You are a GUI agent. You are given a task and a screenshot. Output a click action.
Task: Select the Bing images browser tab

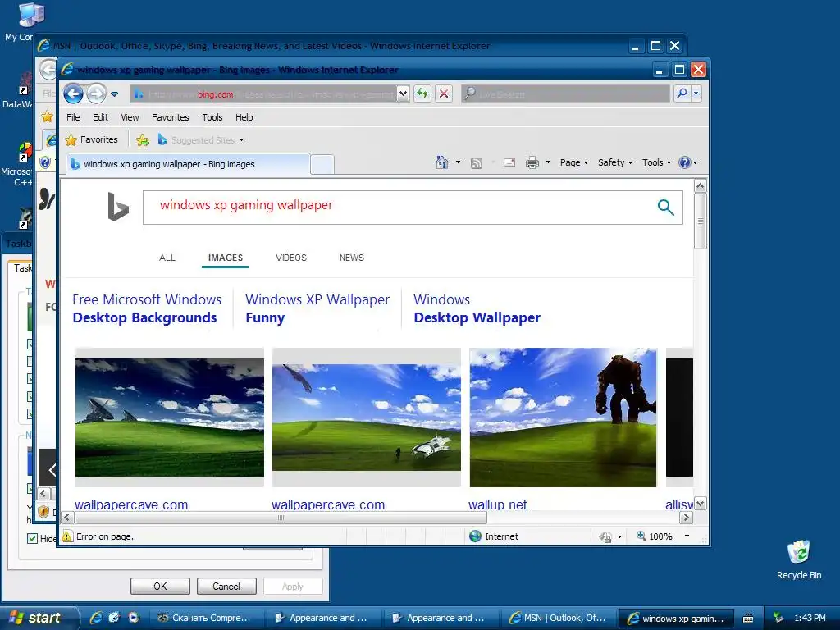188,164
